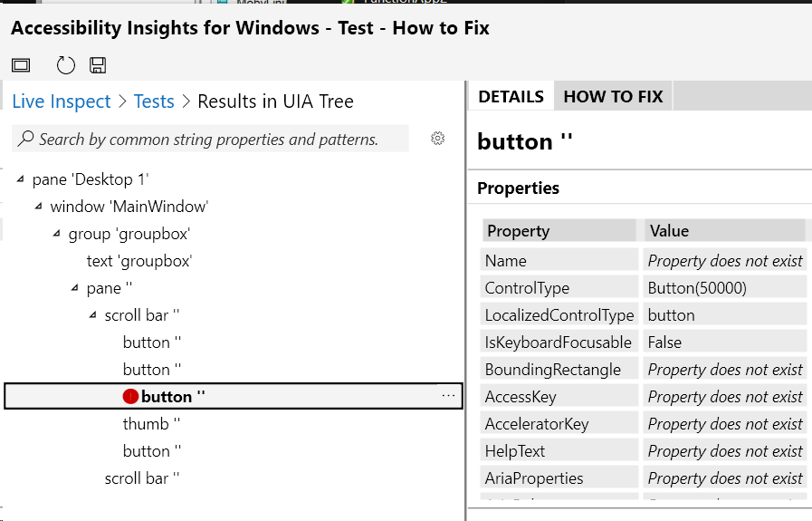The width and height of the screenshot is (812, 521).
Task: Go to Tests breadcrumb link
Action: 154,101
